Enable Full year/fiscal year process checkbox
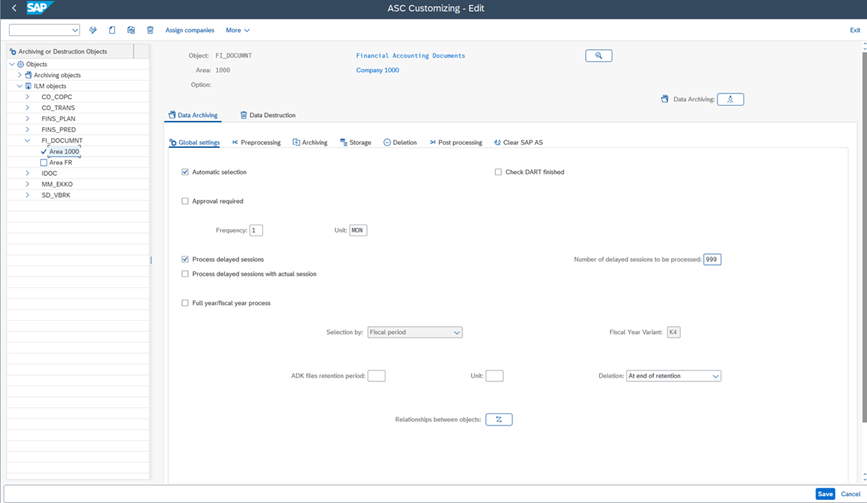The image size is (867, 503). [185, 303]
